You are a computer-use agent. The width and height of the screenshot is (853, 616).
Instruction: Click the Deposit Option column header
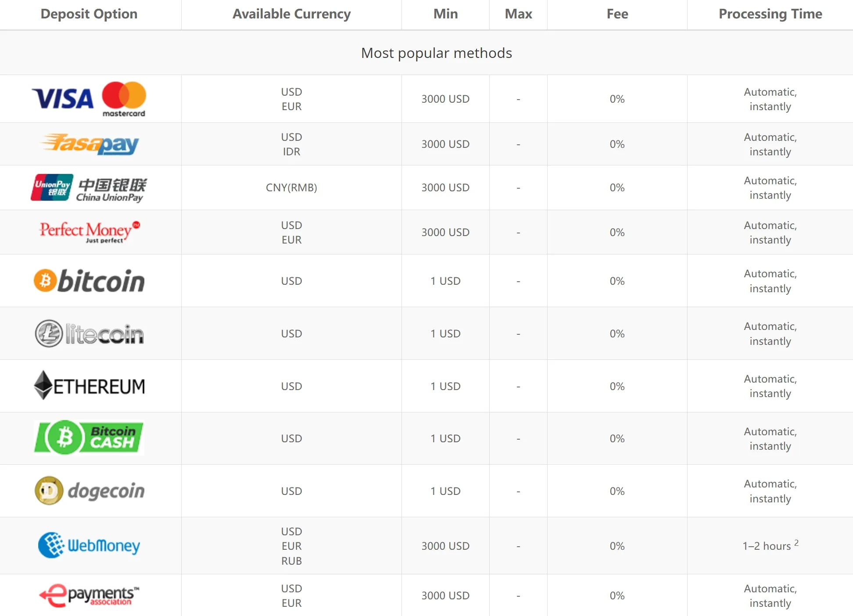click(89, 14)
